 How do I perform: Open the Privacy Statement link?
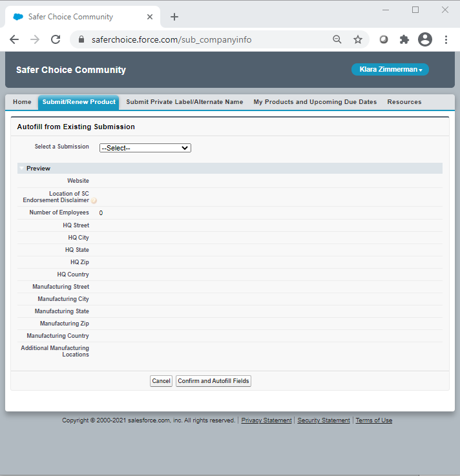(266, 420)
